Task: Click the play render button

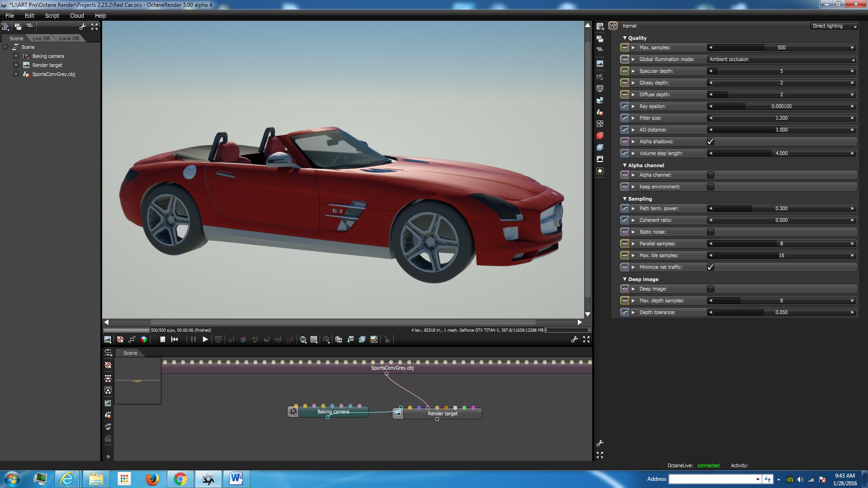Action: coord(205,339)
